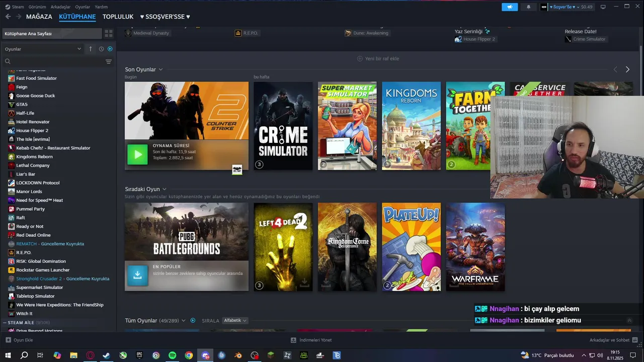Open Left 4 Dead 2 cover art

pyautogui.click(x=283, y=247)
